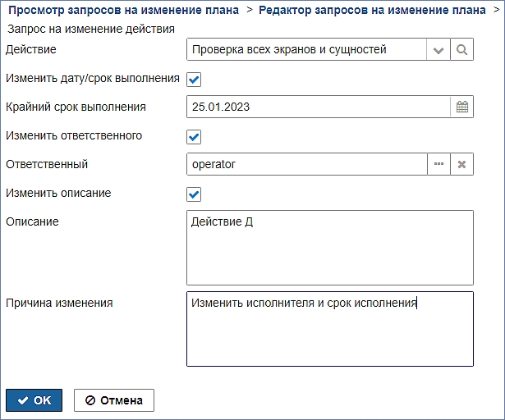The height and width of the screenshot is (420, 505).
Task: Expand the Действие dropdown arrow
Action: pos(438,49)
